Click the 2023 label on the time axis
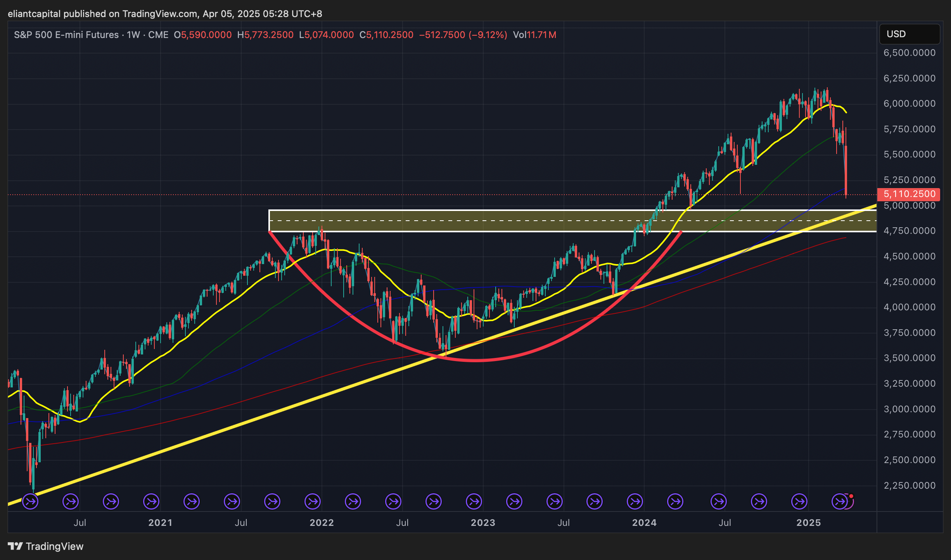The width and height of the screenshot is (951, 560). (483, 523)
